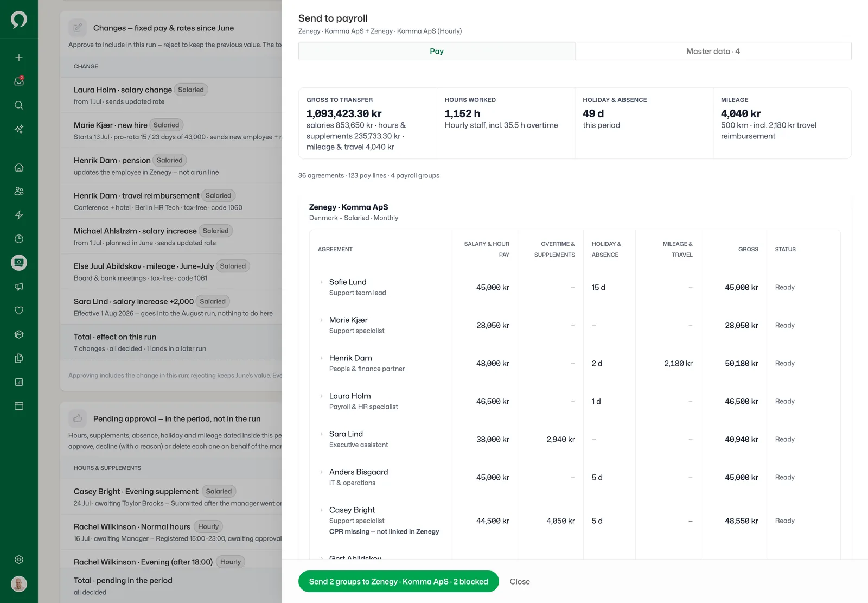Click Henrik Dam's 2,180 kr mileage value
The width and height of the screenshot is (868, 603).
678,364
